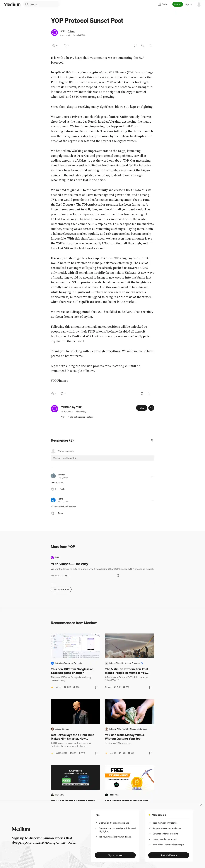205x868 pixels.
Task: Share the article using the top share icon
Action: coord(151,45)
